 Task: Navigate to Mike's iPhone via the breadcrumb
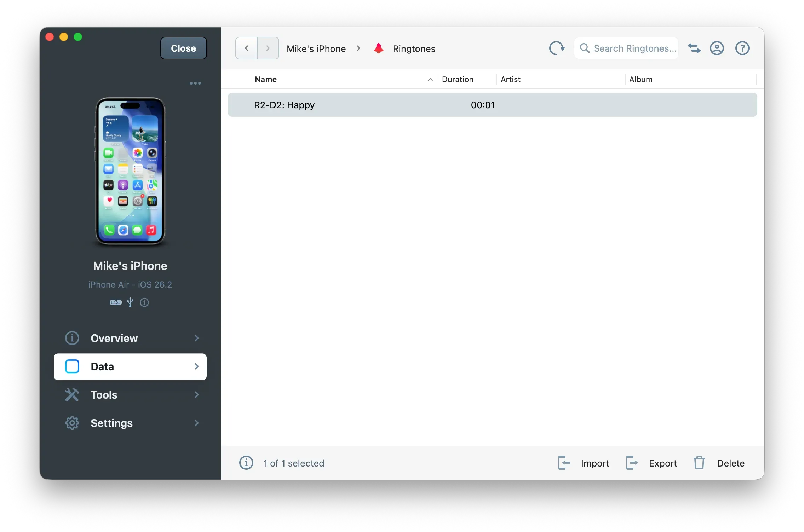coord(316,48)
